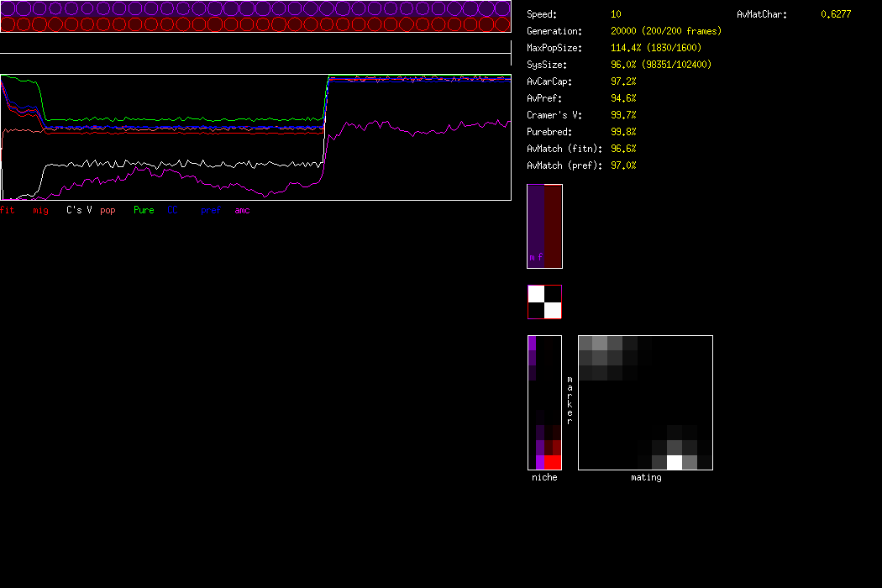This screenshot has width=882, height=588.
Task: Click the 'fit' legend label
Action: point(8,210)
